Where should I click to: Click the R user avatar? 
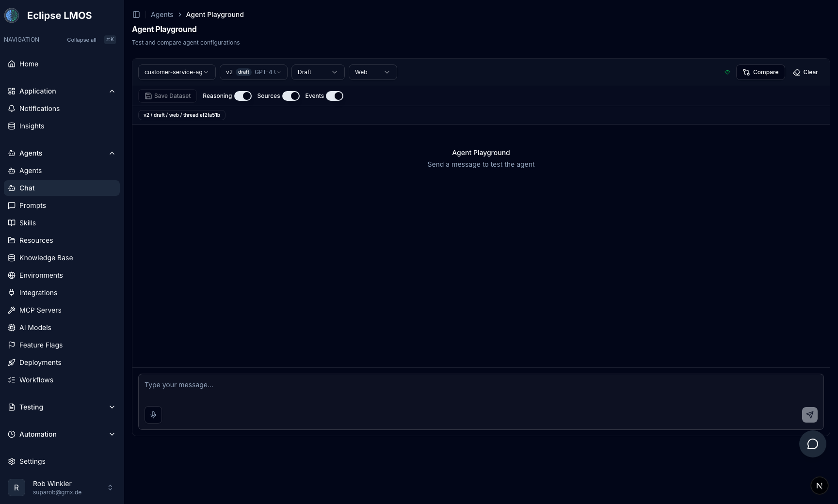[x=16, y=488]
